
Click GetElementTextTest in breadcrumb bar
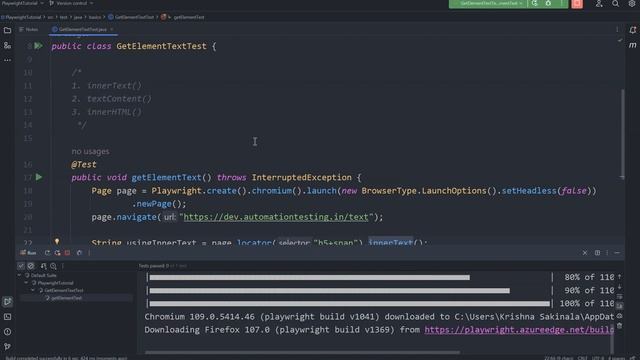tap(131, 17)
